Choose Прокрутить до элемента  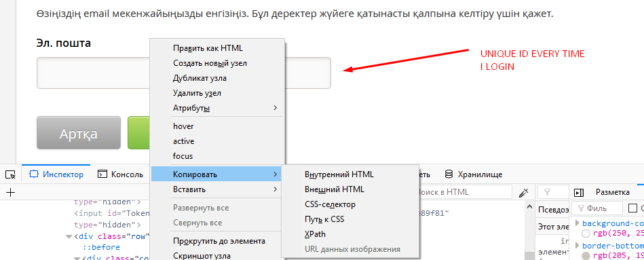[x=218, y=241]
